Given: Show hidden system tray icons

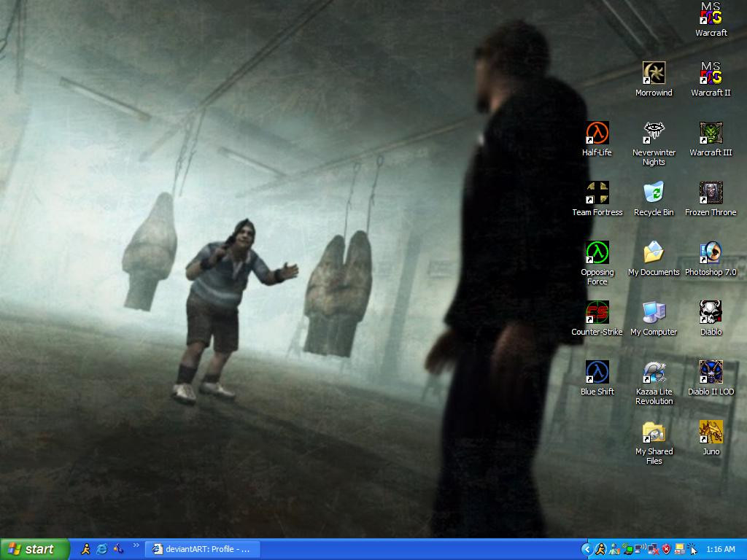Looking at the screenshot, I should click(587, 550).
